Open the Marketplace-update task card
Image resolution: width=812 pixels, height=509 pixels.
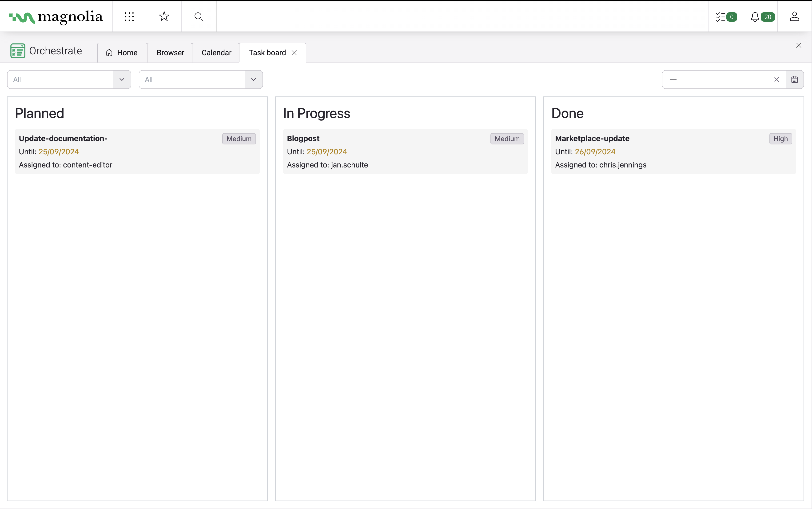(x=673, y=151)
